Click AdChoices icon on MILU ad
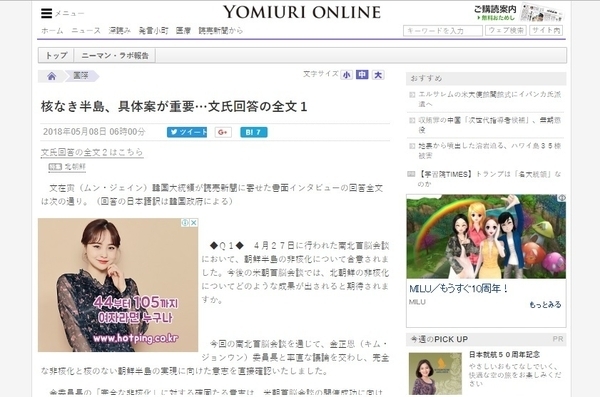600x397 pixels. (562, 198)
